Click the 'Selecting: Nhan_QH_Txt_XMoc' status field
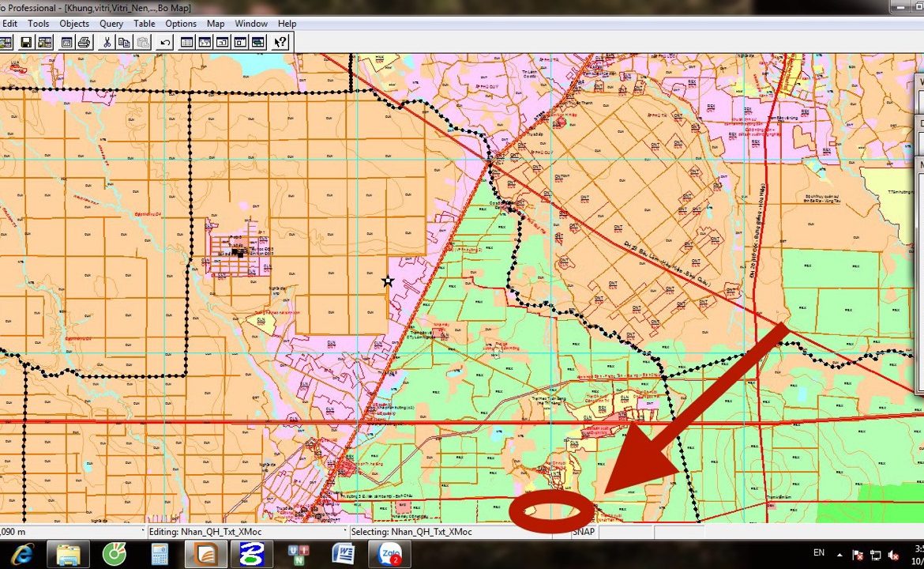Viewport: 924px width, 569px height. (x=452, y=531)
